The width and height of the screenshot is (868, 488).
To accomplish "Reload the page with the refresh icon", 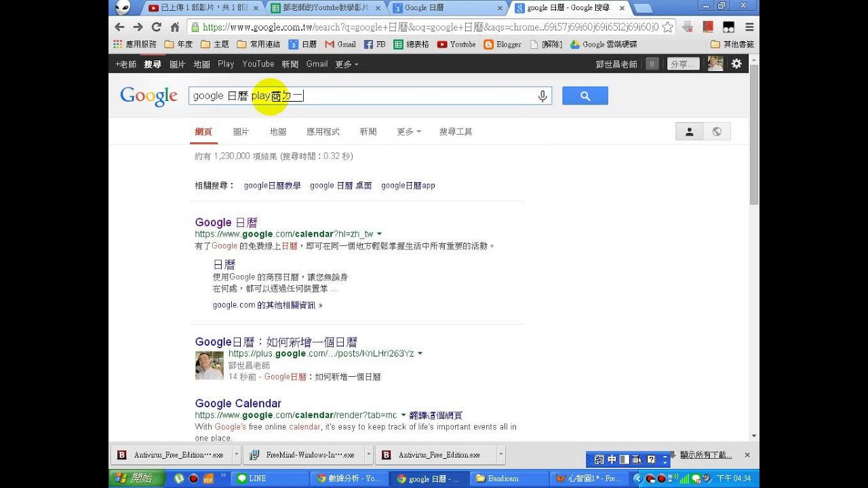I will point(157,27).
